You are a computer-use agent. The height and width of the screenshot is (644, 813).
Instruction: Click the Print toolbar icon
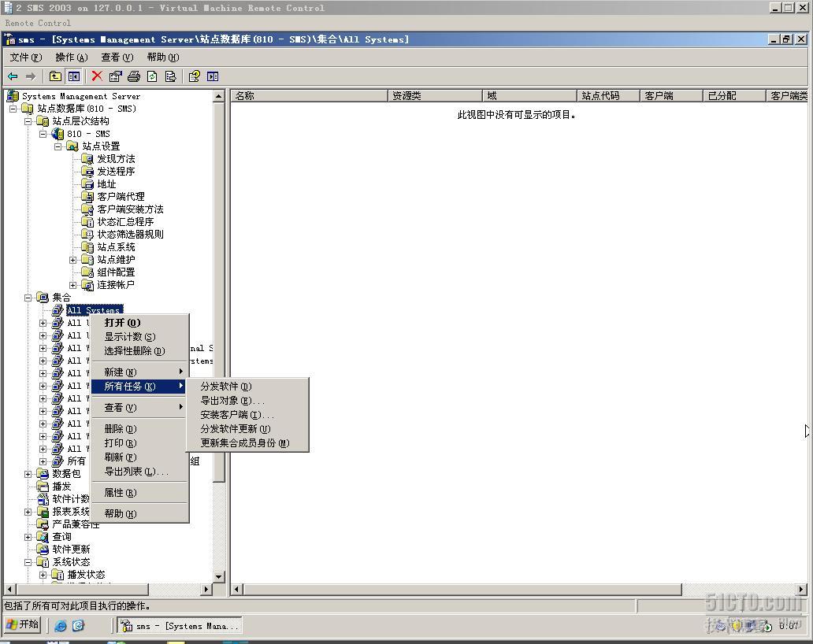pyautogui.click(x=134, y=76)
